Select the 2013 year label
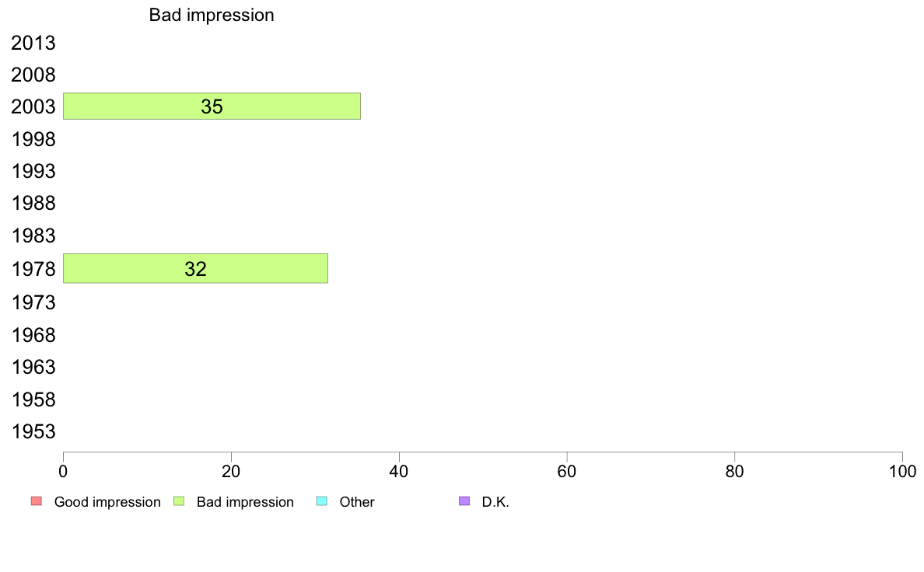Viewport: 924px width, 572px height. (33, 43)
